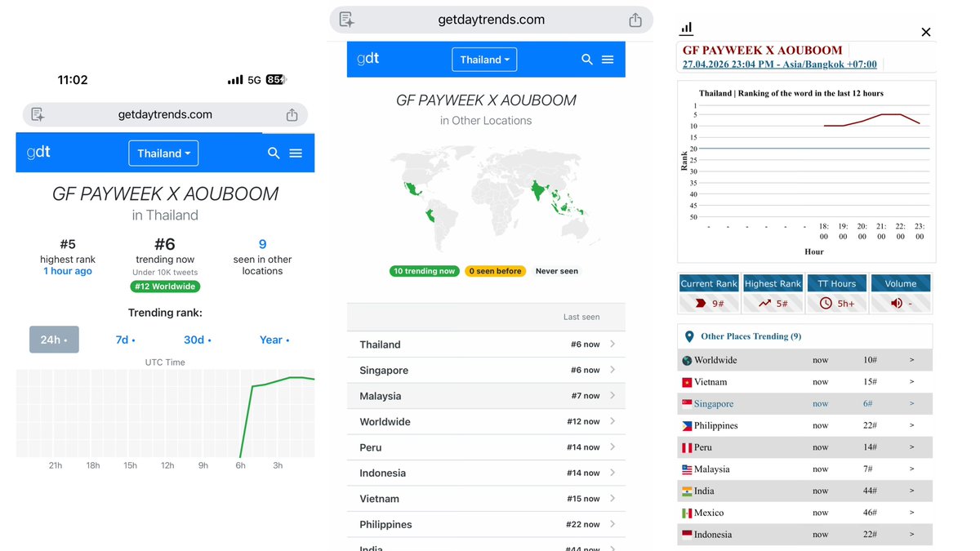The height and width of the screenshot is (551, 980).
Task: Select the 30d trending rank tab
Action: click(197, 340)
